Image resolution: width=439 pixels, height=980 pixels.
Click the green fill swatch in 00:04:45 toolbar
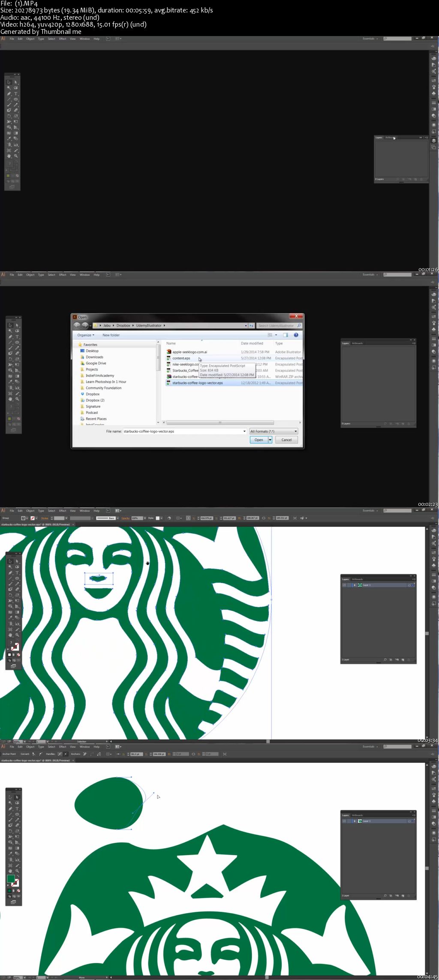[x=11, y=879]
